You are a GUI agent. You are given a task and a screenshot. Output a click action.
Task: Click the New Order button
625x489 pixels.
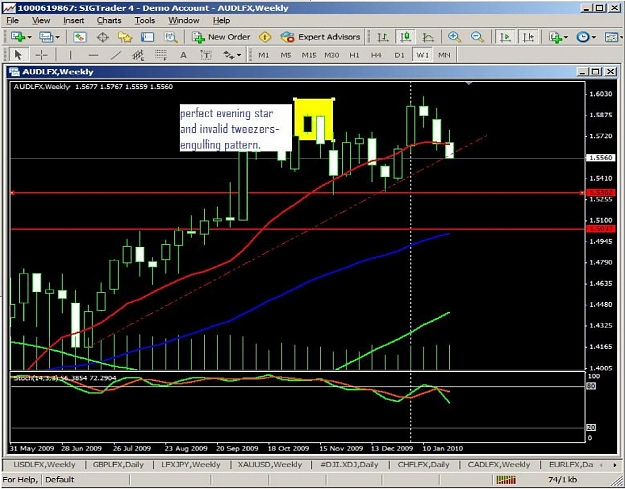221,37
